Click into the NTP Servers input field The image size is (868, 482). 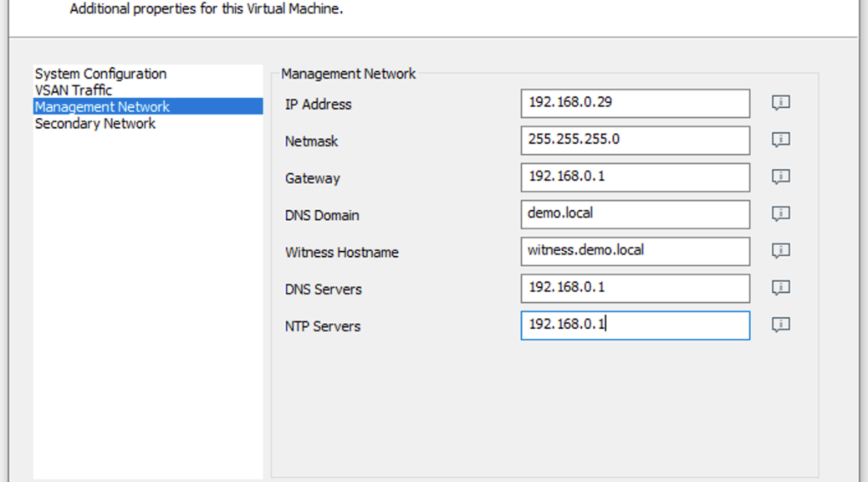pos(635,326)
